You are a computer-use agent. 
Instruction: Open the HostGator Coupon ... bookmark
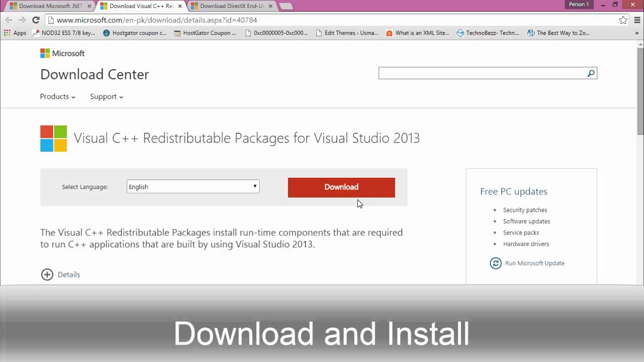click(205, 33)
